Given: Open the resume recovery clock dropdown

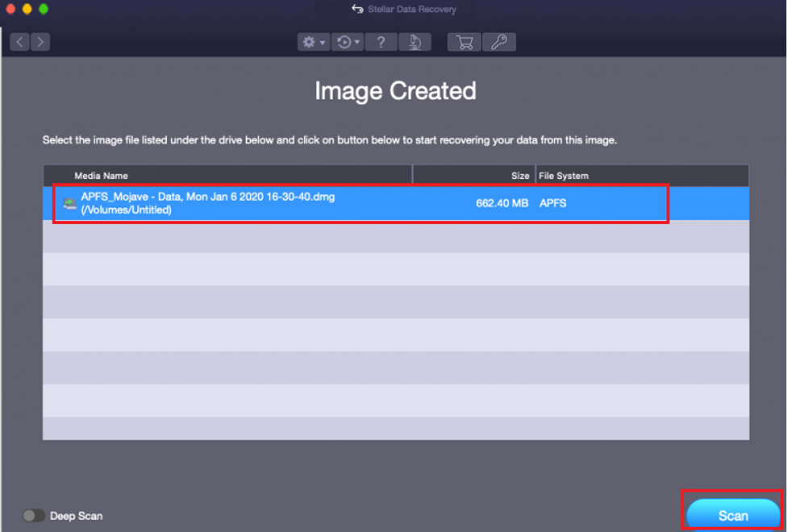Looking at the screenshot, I should [348, 42].
